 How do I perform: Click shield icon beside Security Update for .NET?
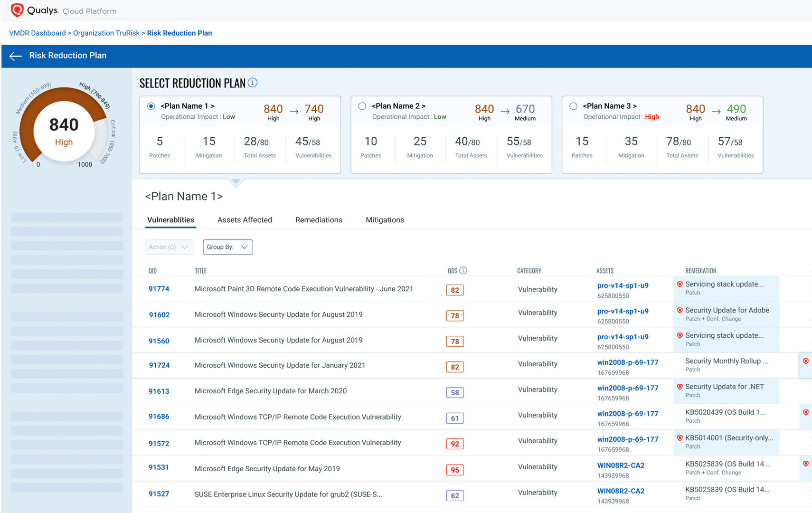tap(680, 387)
